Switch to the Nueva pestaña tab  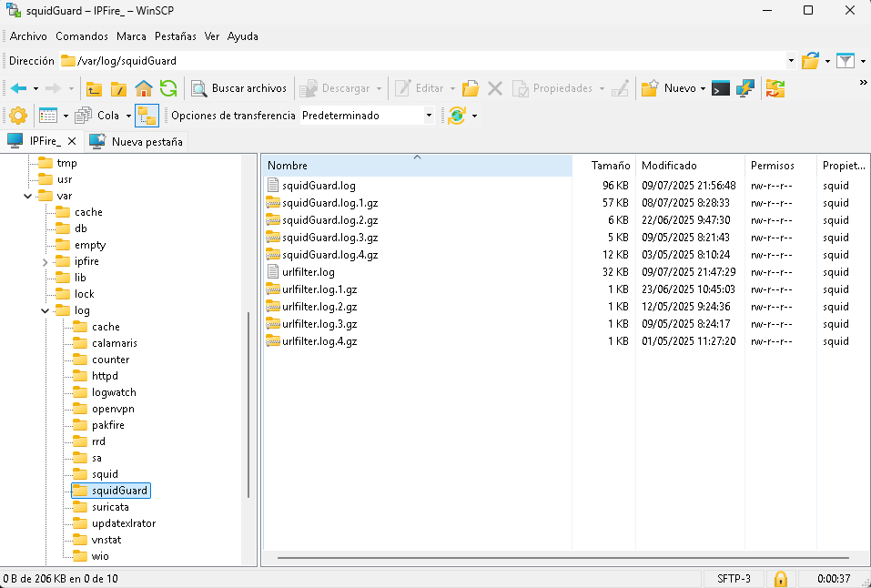tap(137, 142)
